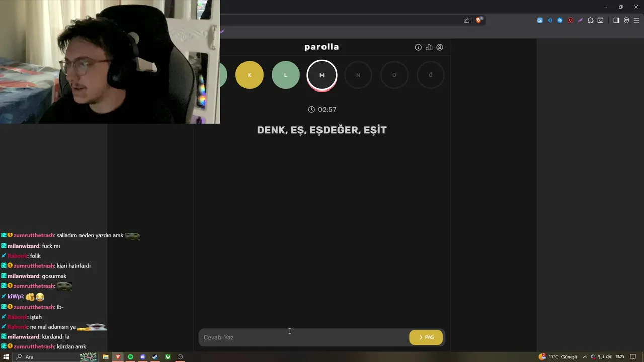Click the yellow PAS button
Screen dimensions: 644x362
click(x=426, y=337)
